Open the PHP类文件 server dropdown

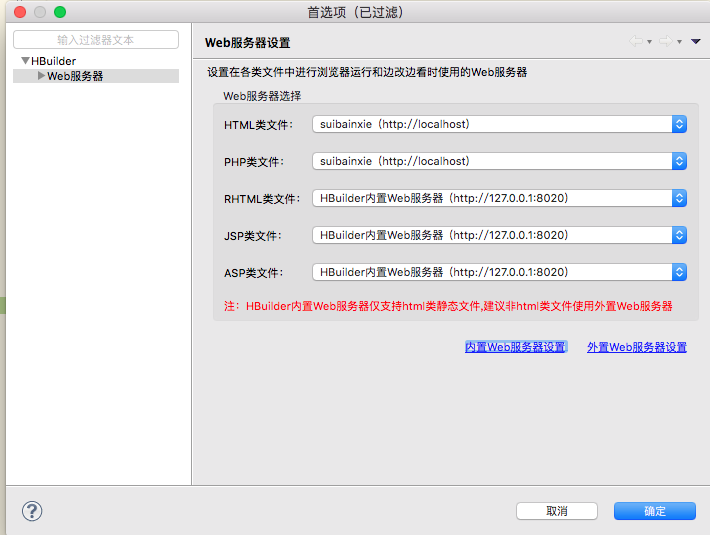pyautogui.click(x=499, y=161)
